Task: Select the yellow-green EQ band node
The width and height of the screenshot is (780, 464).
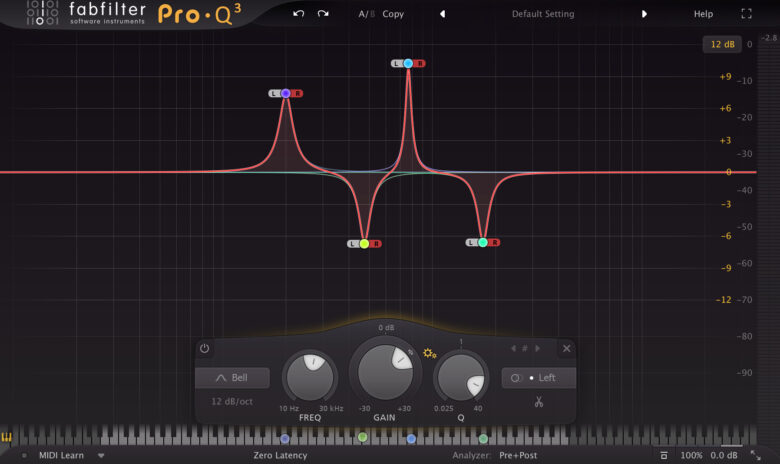Action: tap(364, 244)
